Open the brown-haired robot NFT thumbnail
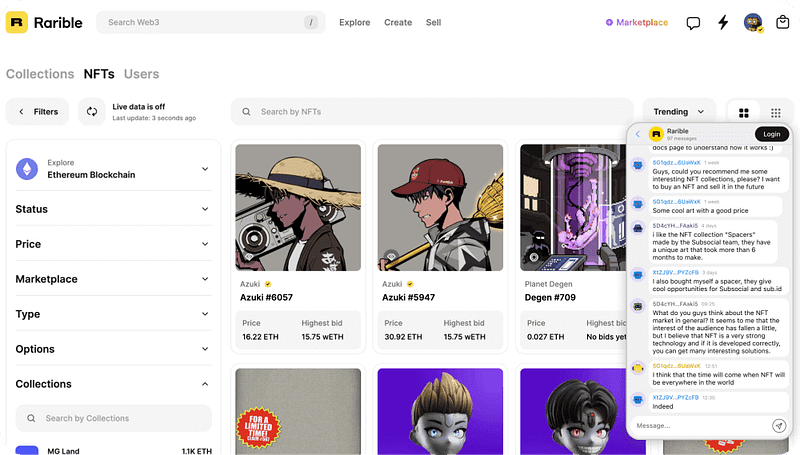The width and height of the screenshot is (800, 455). pyautogui.click(x=440, y=411)
